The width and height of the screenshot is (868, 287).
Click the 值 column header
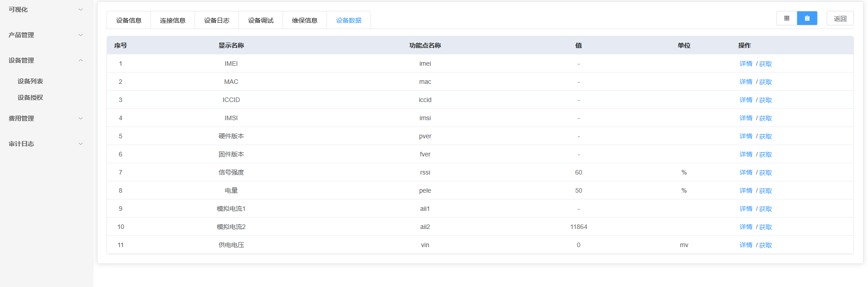point(579,45)
